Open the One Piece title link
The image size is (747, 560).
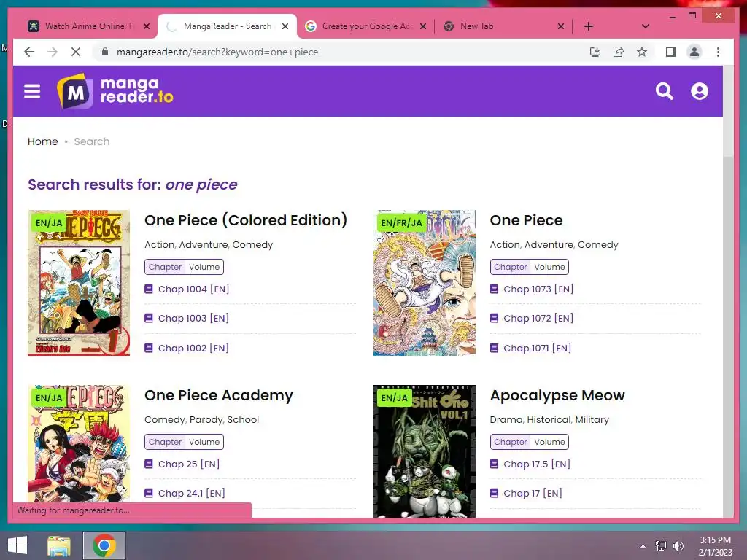(526, 220)
